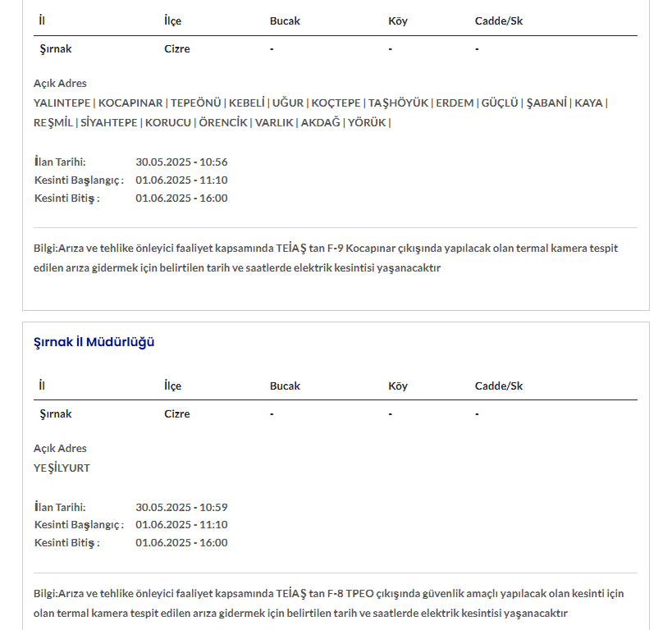Click the GÜÇLÜ village name

click(499, 103)
